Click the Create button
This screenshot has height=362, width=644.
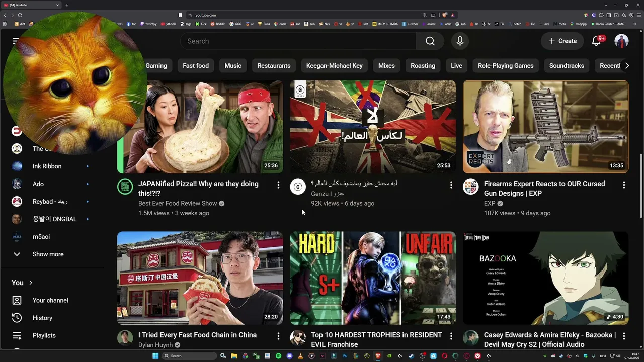(562, 41)
